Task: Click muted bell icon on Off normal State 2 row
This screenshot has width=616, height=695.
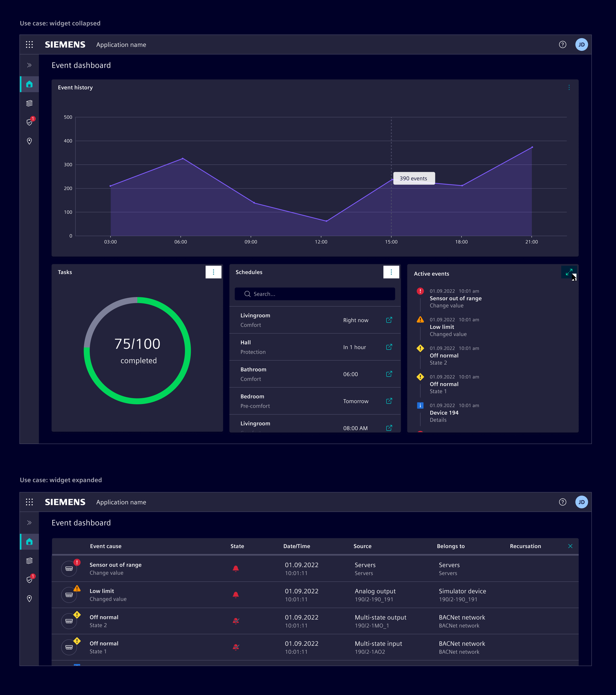Action: [x=235, y=621]
